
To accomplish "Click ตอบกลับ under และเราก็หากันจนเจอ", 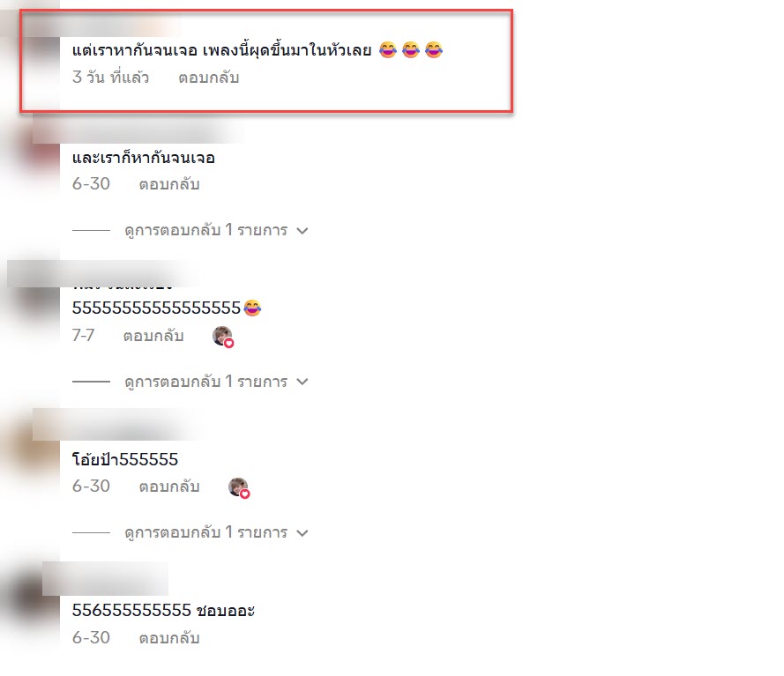I will pos(169,184).
